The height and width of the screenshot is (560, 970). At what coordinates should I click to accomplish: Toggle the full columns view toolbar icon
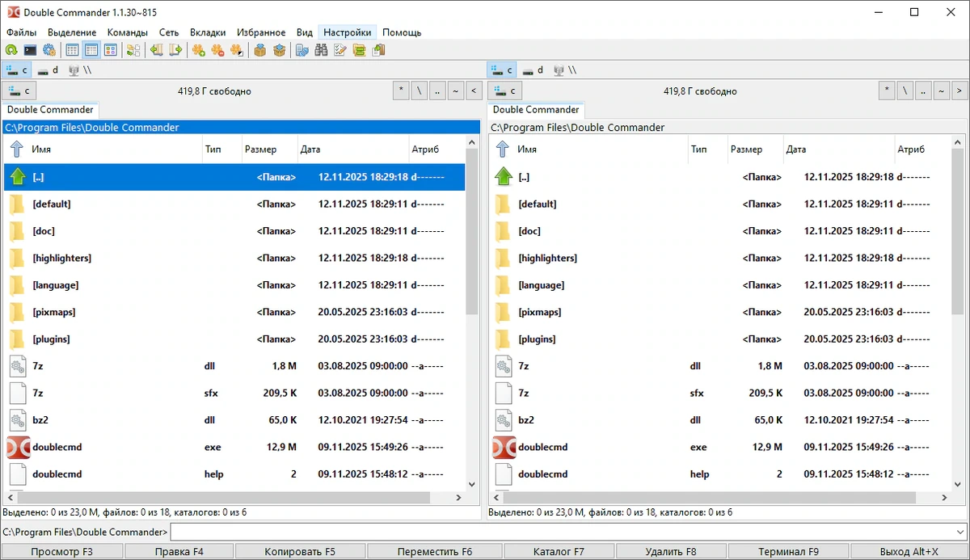pyautogui.click(x=91, y=50)
